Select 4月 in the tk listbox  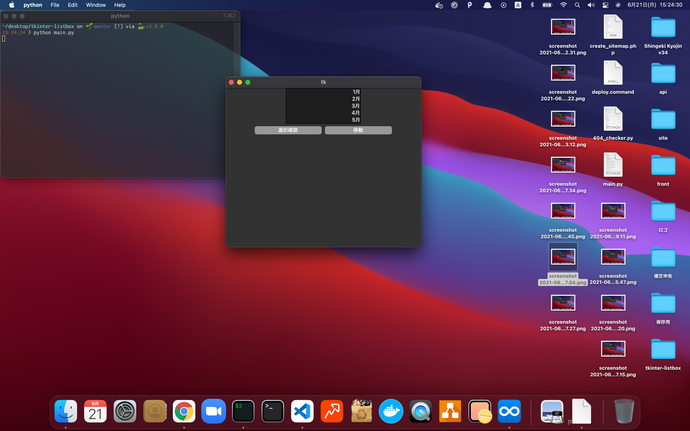[323, 113]
